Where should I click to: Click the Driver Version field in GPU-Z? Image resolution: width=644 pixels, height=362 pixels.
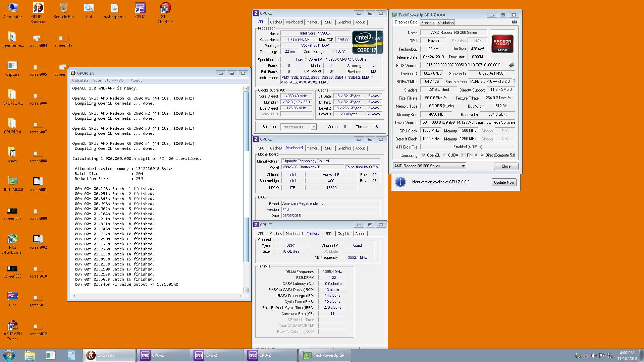point(468,122)
